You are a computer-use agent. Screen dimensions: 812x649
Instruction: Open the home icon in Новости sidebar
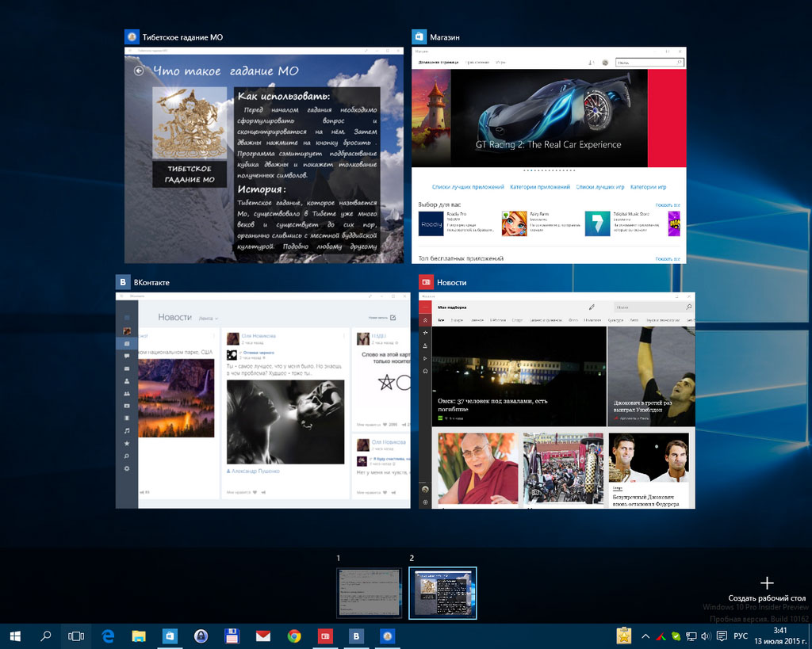425,320
